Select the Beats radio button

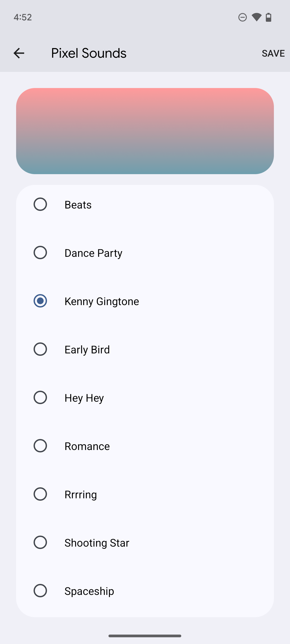click(x=40, y=204)
